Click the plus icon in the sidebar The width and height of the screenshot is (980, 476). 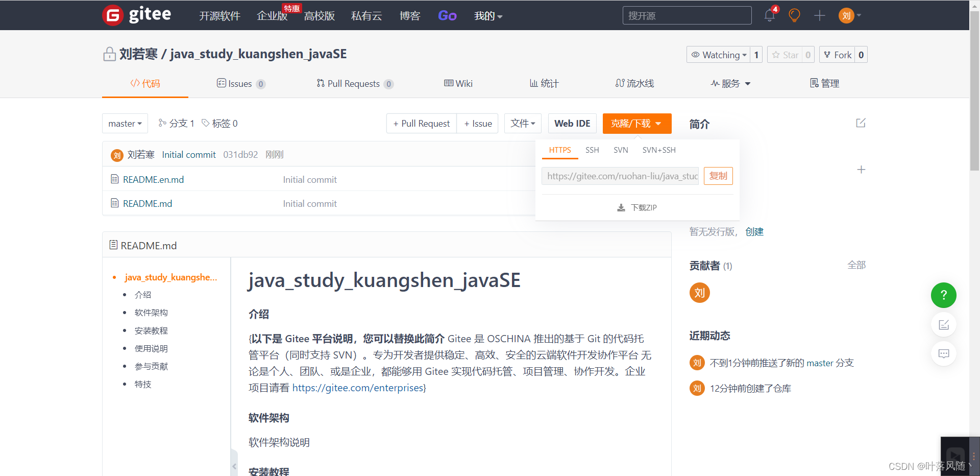(x=861, y=170)
